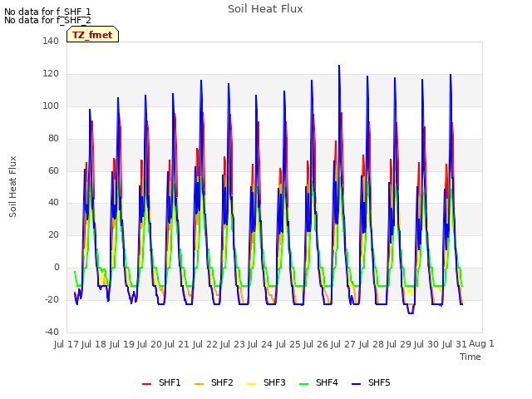Click the Time axis label

(470, 357)
